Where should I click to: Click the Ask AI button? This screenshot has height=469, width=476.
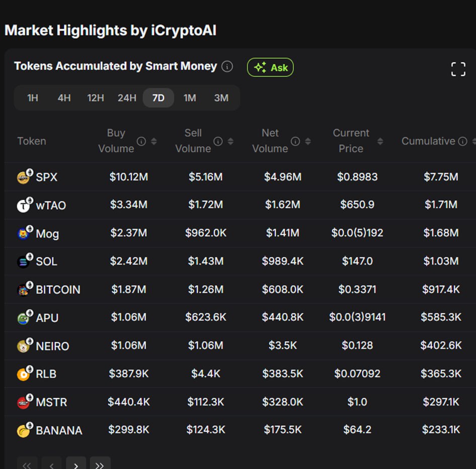click(x=270, y=67)
